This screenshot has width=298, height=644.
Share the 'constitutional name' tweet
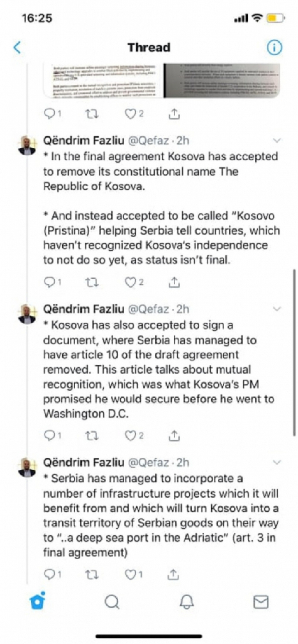(x=174, y=282)
